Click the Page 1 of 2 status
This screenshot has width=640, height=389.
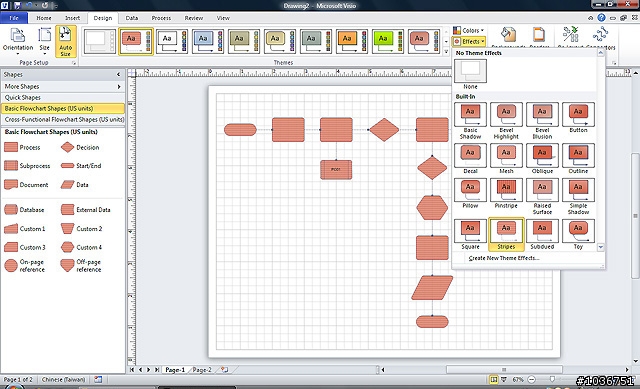(18, 380)
